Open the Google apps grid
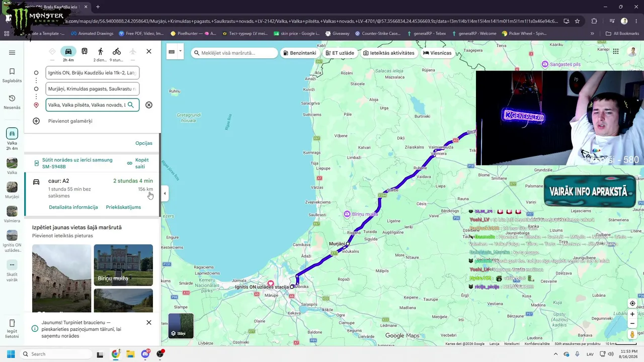The width and height of the screenshot is (644, 362). [616, 51]
